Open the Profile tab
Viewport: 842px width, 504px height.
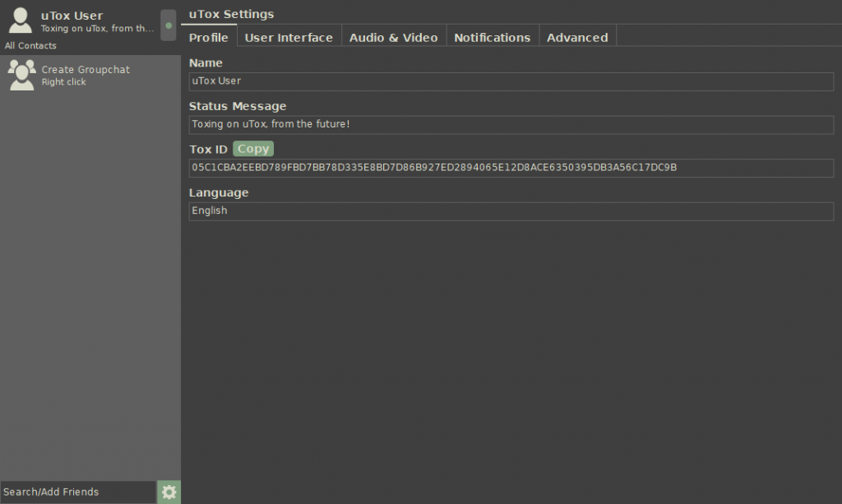pos(208,38)
